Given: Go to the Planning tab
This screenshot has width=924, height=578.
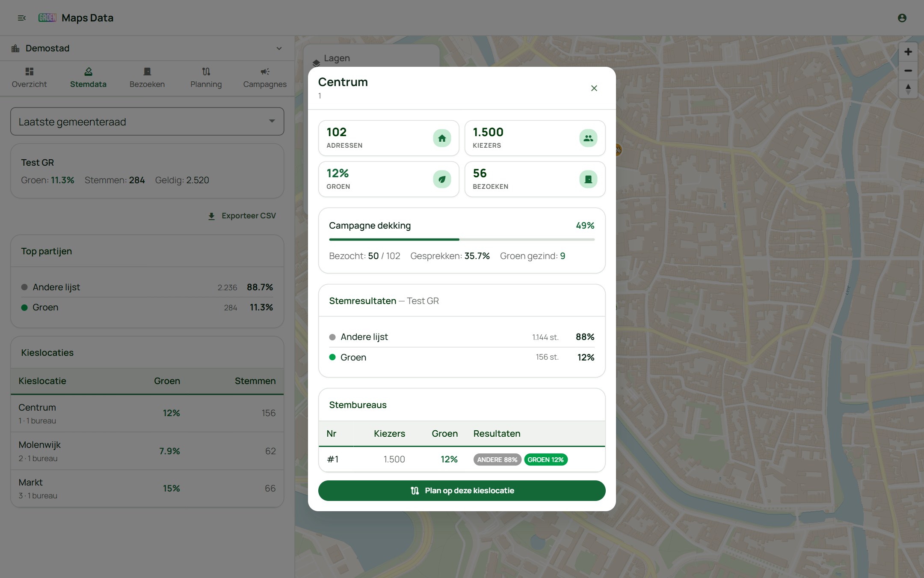Looking at the screenshot, I should 206,78.
